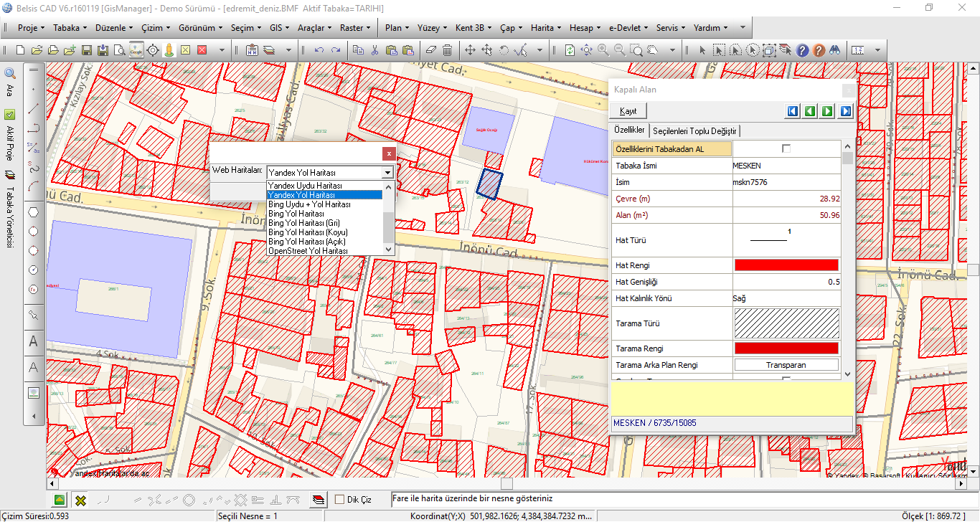Click the Delete trash bin icon
Image resolution: width=980 pixels, height=522 pixels.
(x=447, y=50)
